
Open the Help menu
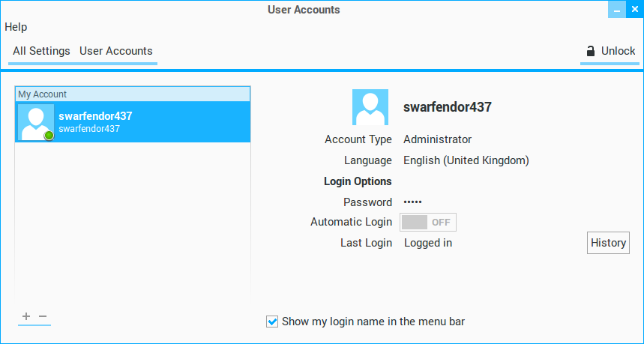point(16,27)
